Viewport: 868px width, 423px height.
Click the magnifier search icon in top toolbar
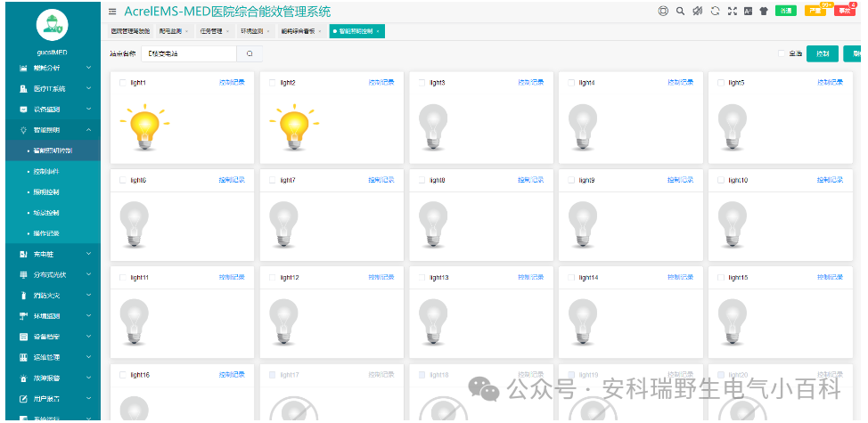(680, 11)
